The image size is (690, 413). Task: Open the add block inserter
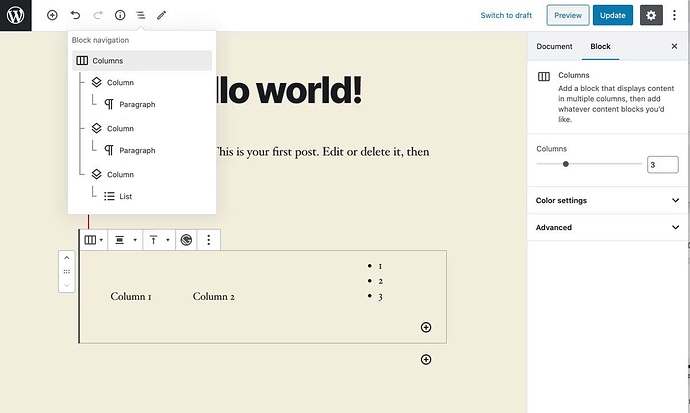[52, 16]
